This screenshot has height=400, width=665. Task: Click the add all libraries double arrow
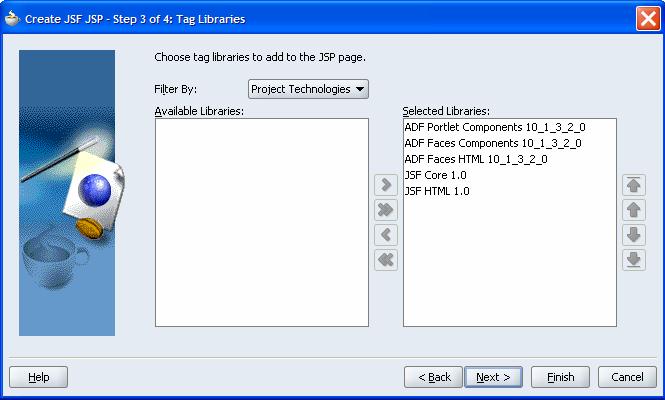pos(385,210)
